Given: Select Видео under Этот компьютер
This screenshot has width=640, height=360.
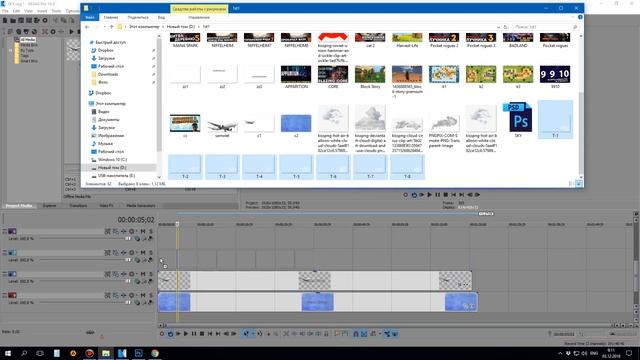Looking at the screenshot, I should [x=103, y=111].
